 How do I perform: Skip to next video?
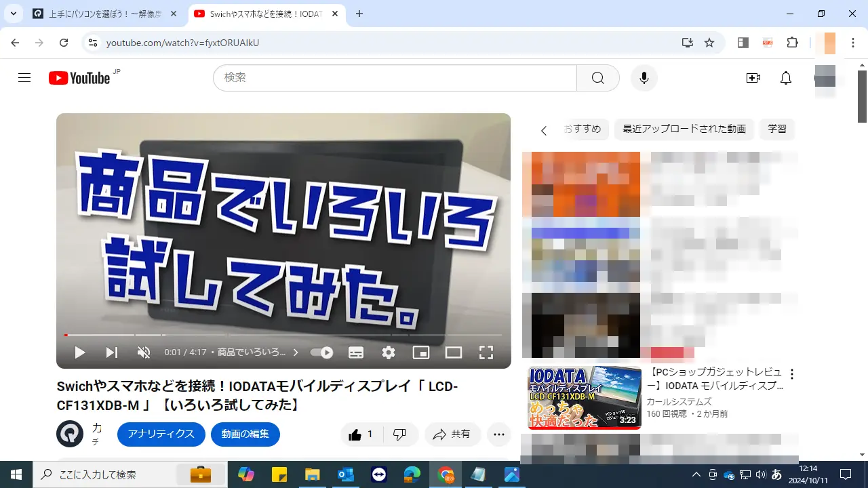tap(111, 352)
